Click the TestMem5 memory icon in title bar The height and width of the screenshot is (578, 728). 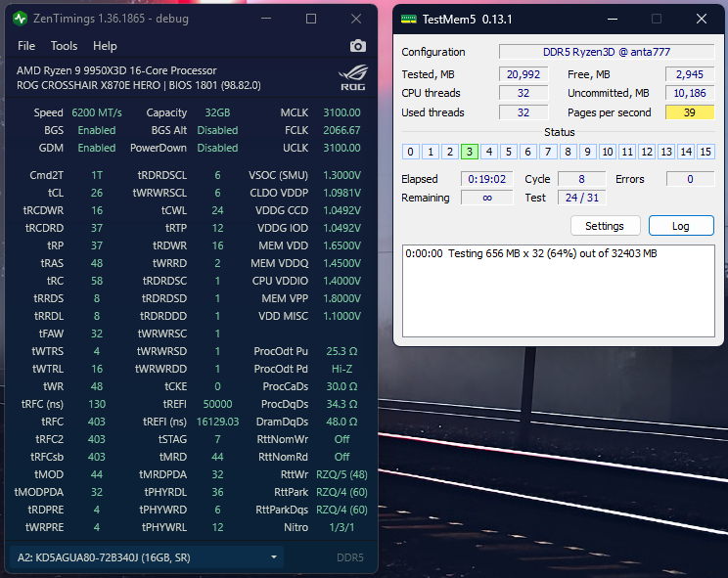click(409, 19)
